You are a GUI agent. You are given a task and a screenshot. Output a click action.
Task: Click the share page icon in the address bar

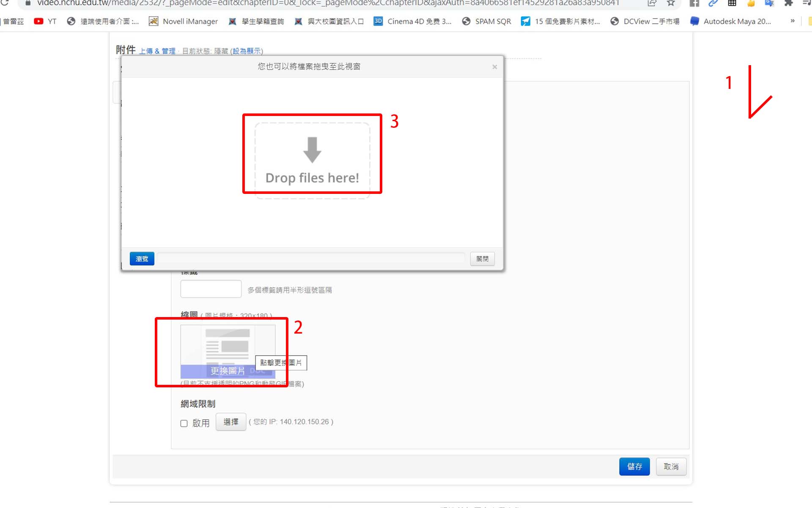[x=652, y=3]
